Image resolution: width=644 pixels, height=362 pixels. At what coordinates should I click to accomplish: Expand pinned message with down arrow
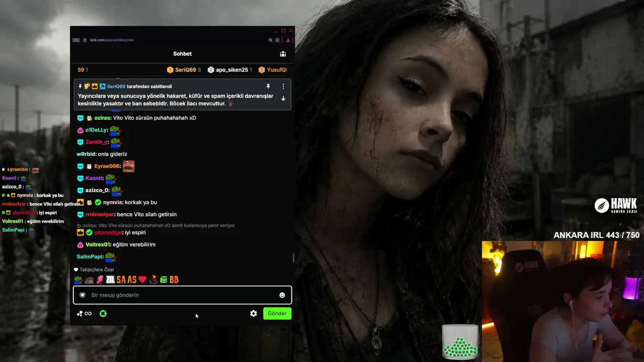(283, 99)
